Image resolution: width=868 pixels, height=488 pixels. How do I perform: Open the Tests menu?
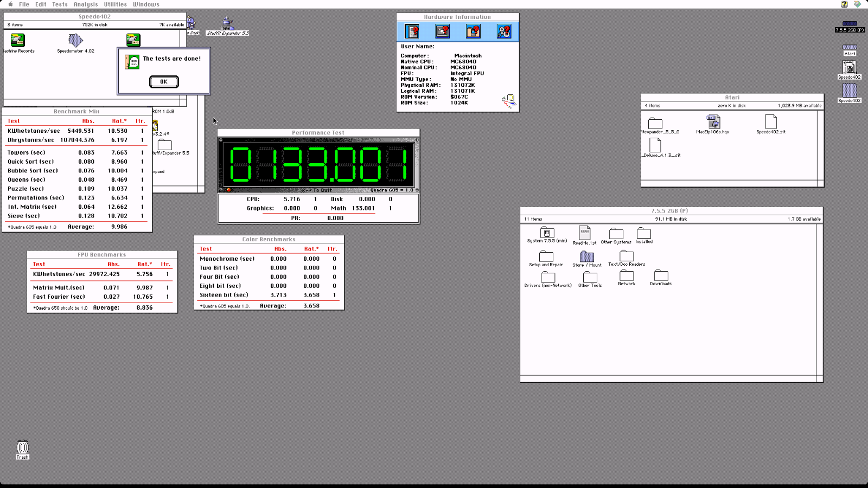point(60,4)
